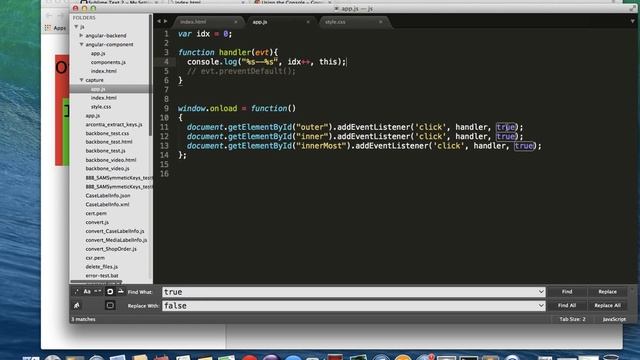Toggle wrap-around search option
The height and width of the screenshot is (360, 640).
point(110,291)
